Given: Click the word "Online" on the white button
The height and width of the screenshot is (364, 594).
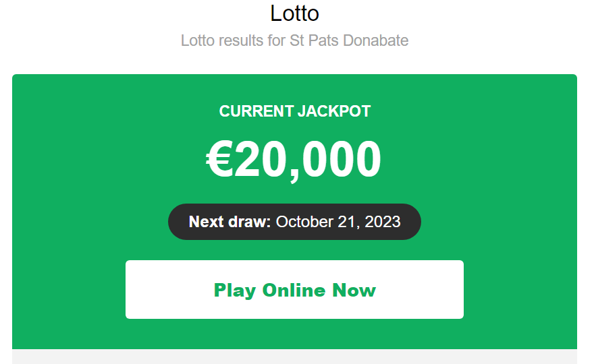Looking at the screenshot, I should click(x=294, y=291).
